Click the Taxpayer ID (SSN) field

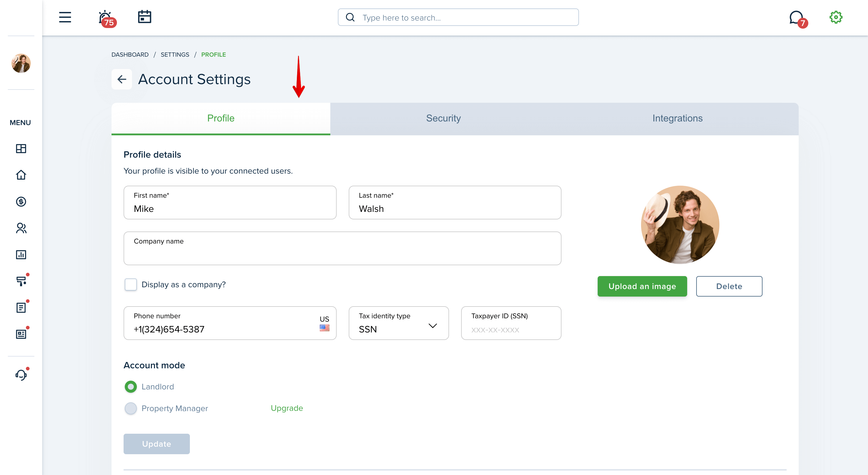(x=511, y=323)
